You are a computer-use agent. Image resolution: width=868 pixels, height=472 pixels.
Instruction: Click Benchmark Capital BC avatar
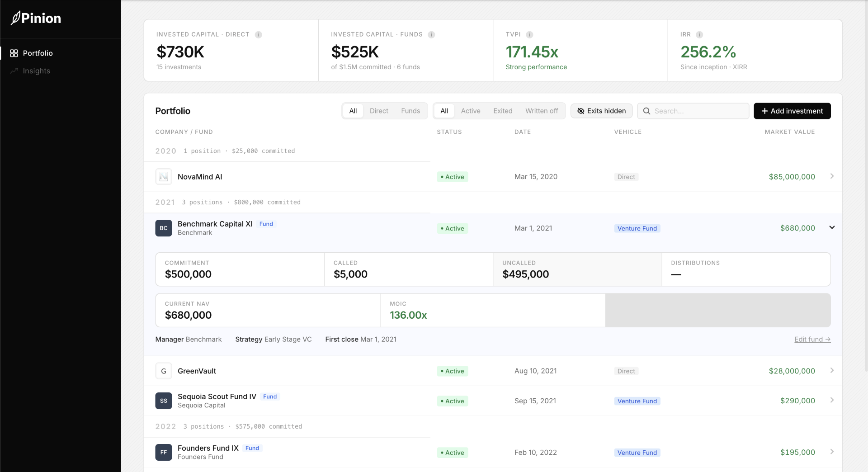(164, 228)
